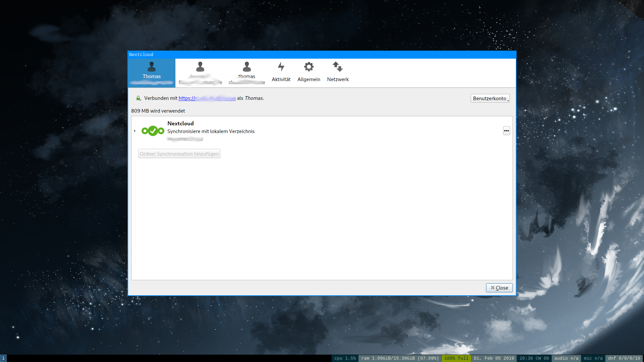Viewport: 644px width, 362px height.
Task: Open the three-dots folder options menu
Action: tap(506, 131)
